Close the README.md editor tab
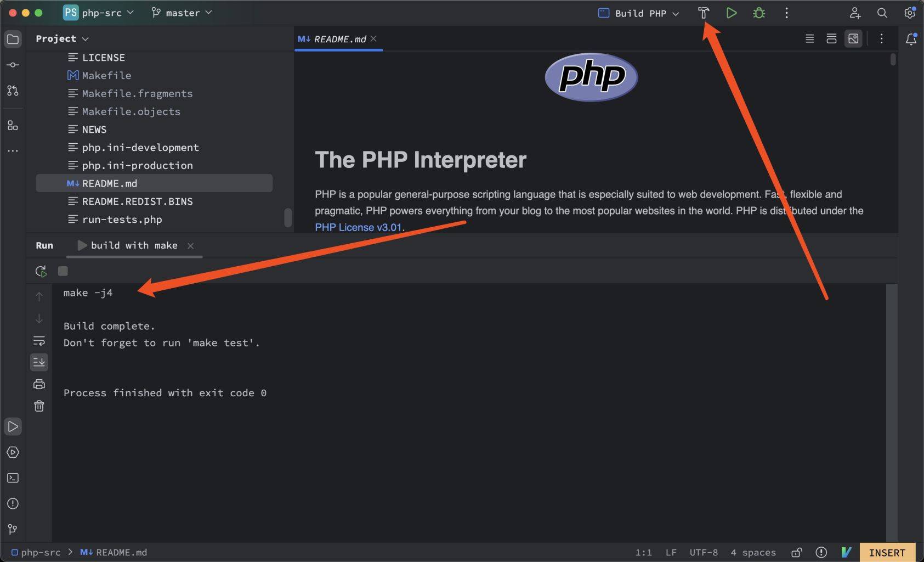 pos(373,38)
